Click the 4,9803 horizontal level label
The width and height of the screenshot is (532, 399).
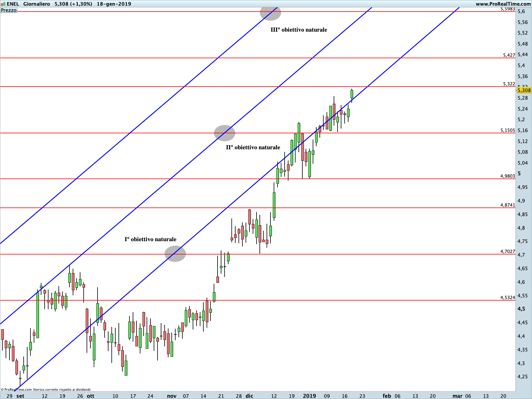(508, 176)
